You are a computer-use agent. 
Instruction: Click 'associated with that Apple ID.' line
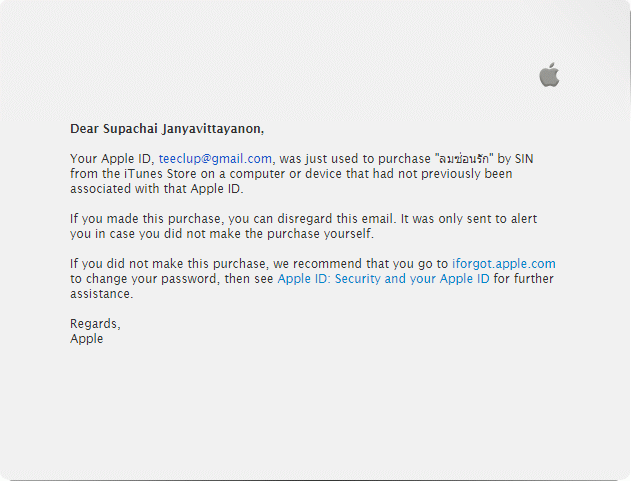pos(157,189)
